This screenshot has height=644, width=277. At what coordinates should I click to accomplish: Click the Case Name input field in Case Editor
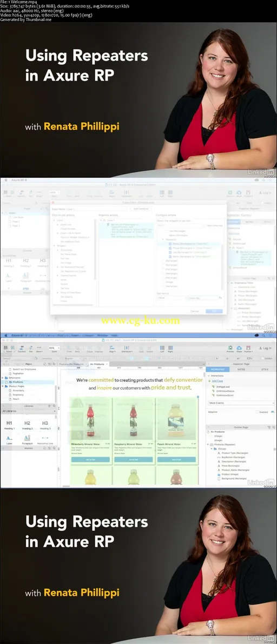click(x=96, y=209)
